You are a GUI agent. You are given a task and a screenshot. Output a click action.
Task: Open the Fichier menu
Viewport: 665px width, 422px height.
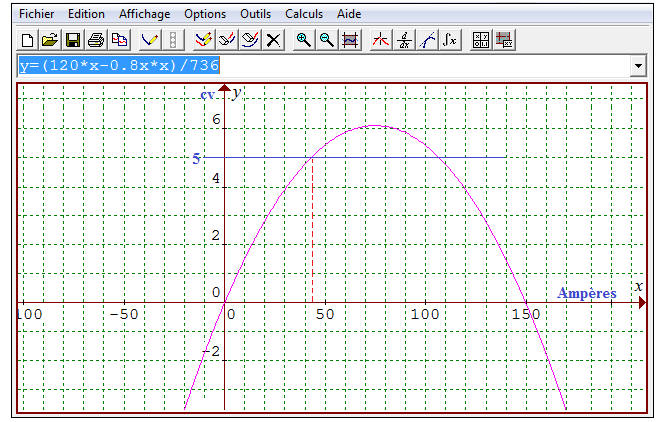click(x=36, y=14)
